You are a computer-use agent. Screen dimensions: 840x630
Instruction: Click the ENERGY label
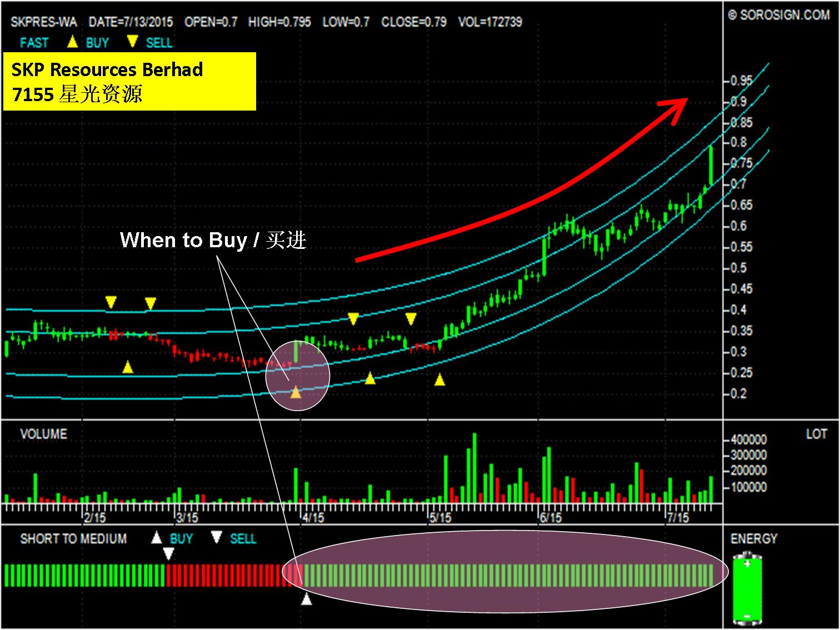coord(754,538)
